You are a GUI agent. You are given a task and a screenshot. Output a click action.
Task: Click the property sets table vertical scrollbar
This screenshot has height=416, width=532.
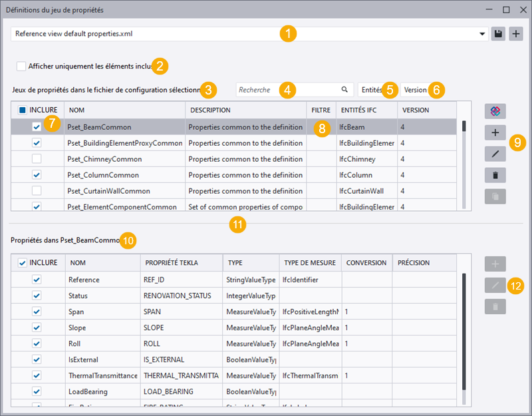(x=464, y=126)
